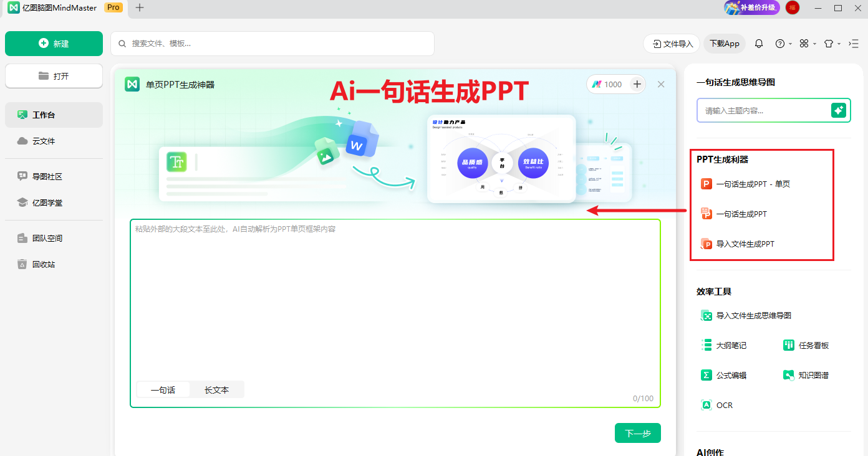Open the OCR tool

click(x=717, y=405)
